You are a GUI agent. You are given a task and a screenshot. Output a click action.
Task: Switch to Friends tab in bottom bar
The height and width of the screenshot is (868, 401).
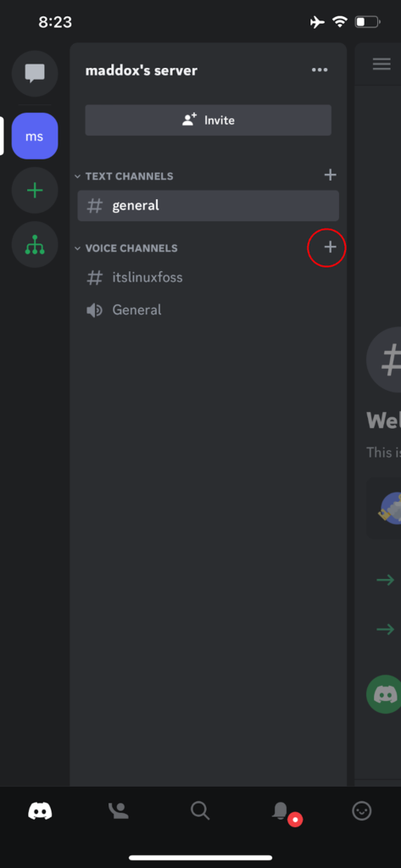pyautogui.click(x=119, y=811)
